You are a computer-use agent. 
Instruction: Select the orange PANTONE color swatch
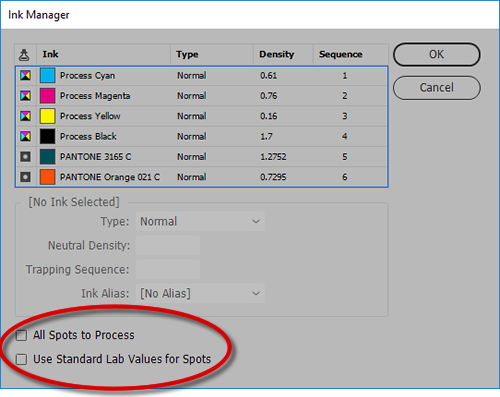click(x=47, y=177)
